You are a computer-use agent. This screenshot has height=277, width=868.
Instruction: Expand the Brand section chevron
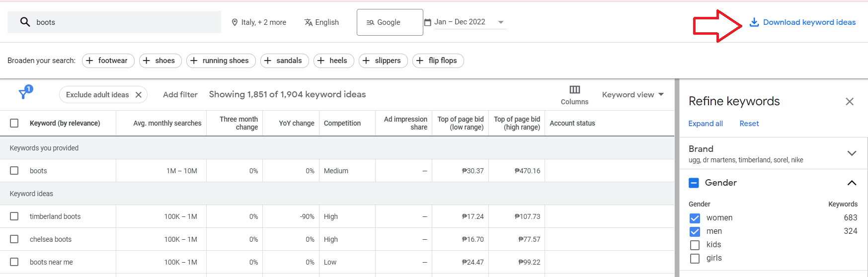852,153
